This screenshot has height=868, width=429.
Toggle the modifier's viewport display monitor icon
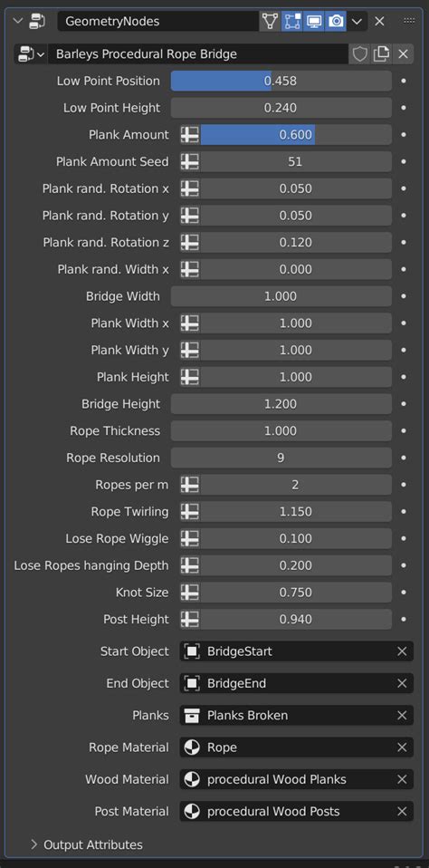point(313,22)
